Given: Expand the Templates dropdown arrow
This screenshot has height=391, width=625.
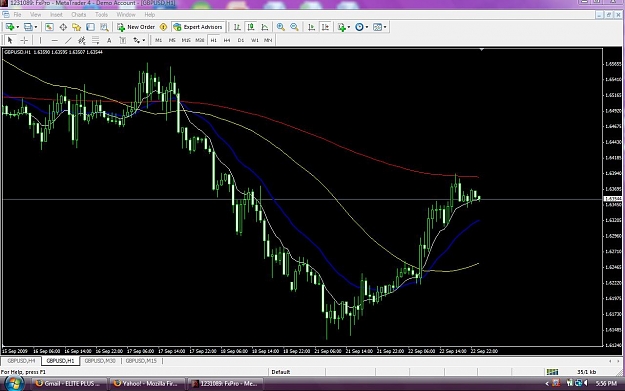Looking at the screenshot, I should [x=385, y=27].
